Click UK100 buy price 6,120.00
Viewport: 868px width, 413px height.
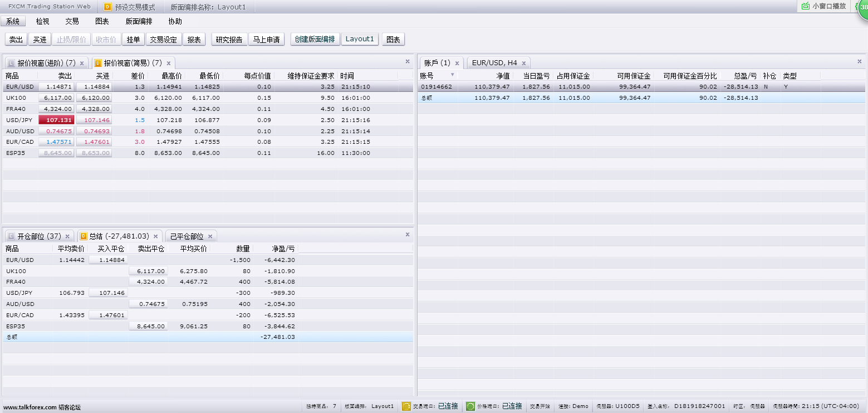coord(94,98)
